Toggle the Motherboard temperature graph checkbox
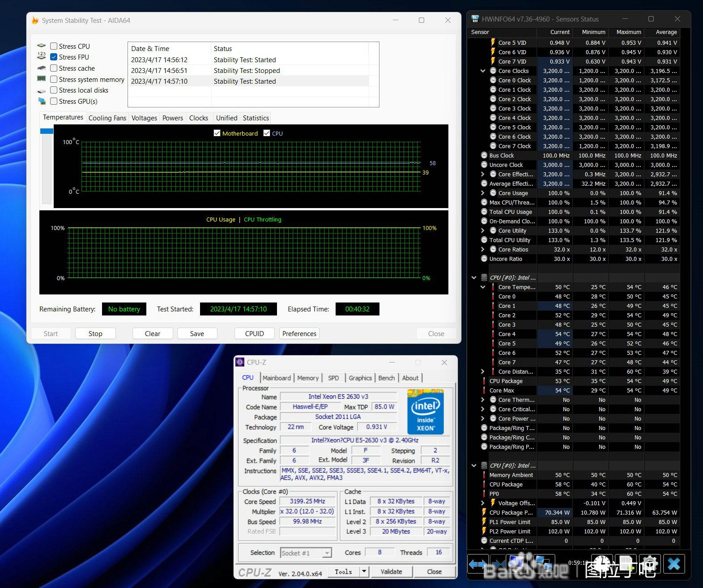The image size is (703, 588). coord(217,133)
